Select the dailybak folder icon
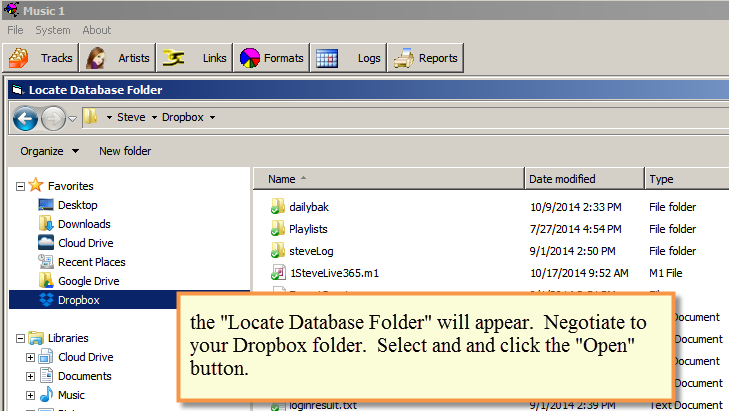 278,206
